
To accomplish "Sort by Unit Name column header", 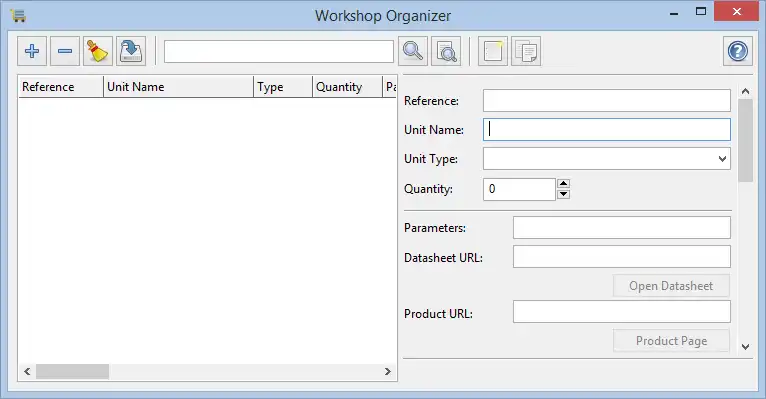I will 178,87.
